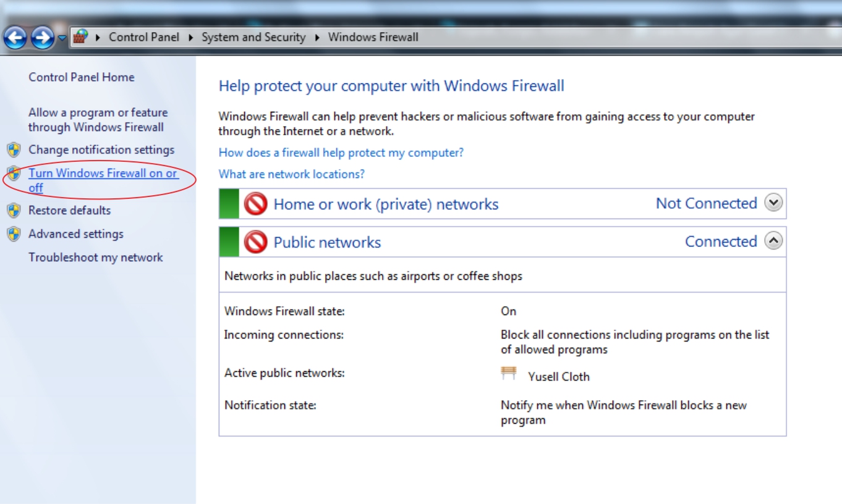Open Change notification settings

tap(101, 149)
